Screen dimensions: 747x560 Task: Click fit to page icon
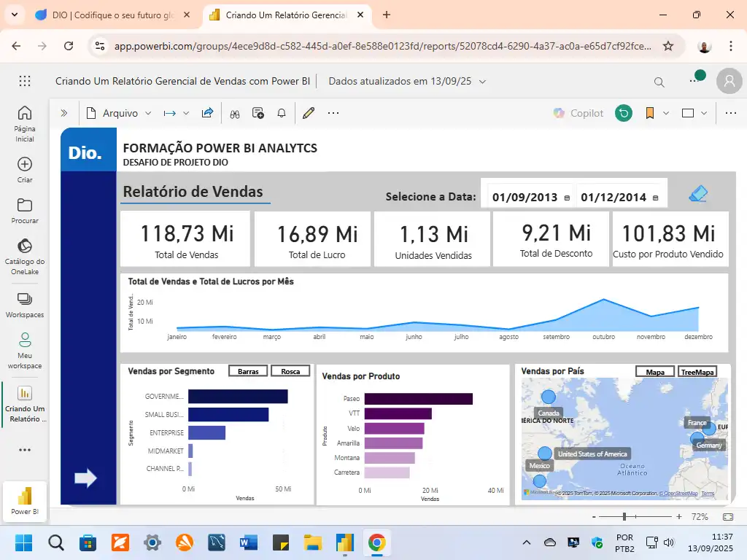tap(728, 517)
